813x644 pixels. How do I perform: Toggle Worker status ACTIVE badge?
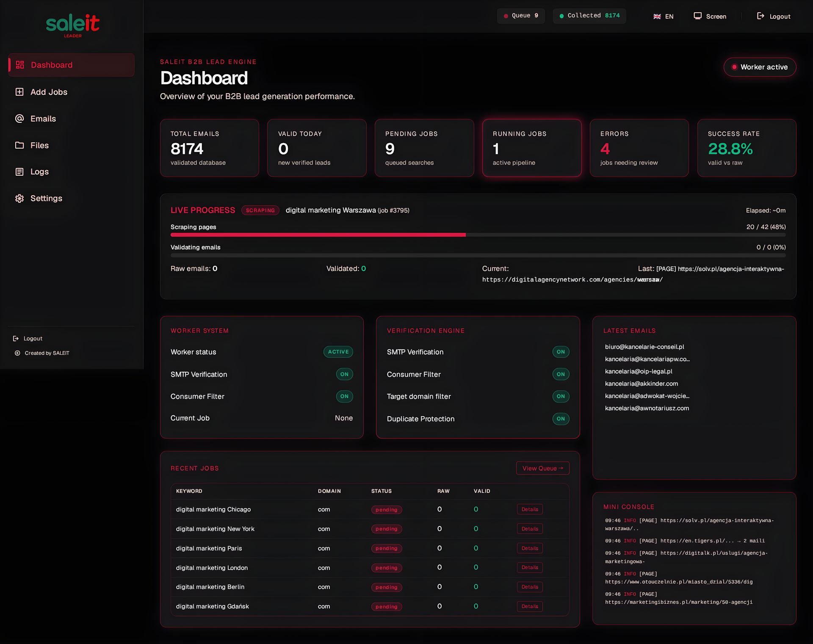coord(338,352)
